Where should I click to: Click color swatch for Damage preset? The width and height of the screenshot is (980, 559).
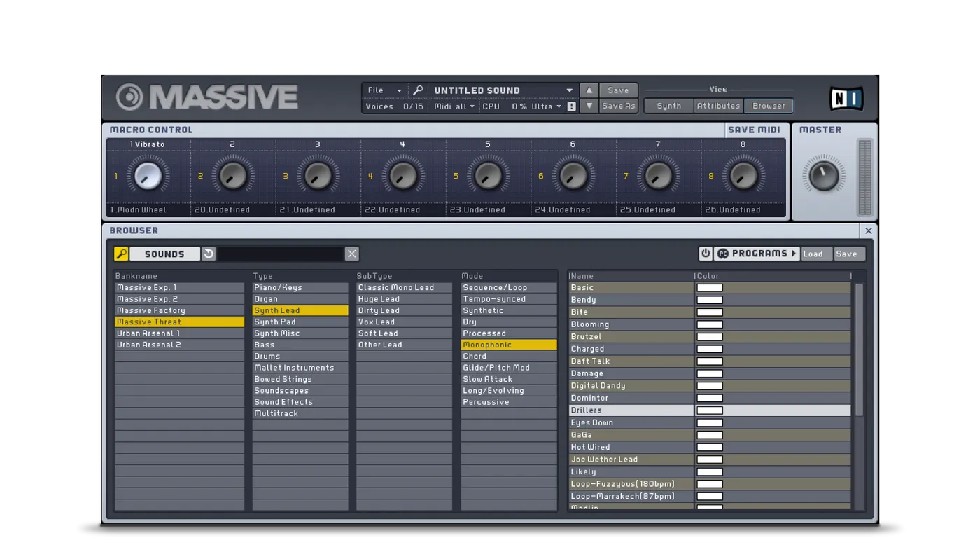coord(710,373)
